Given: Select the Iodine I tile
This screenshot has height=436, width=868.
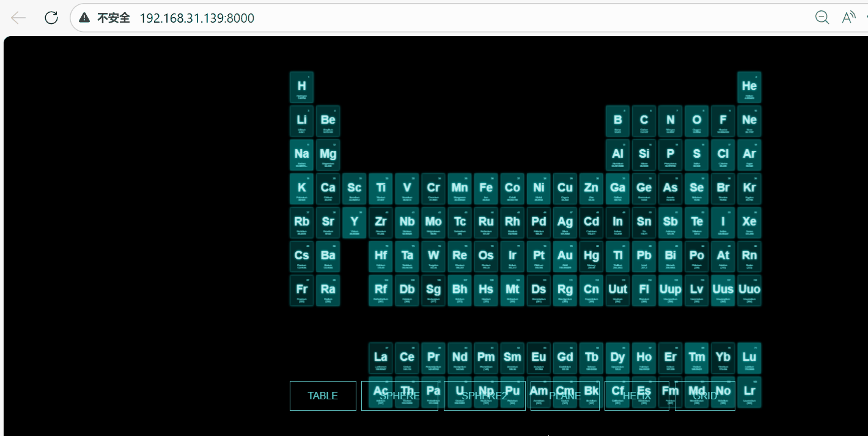Looking at the screenshot, I should pyautogui.click(x=723, y=223).
